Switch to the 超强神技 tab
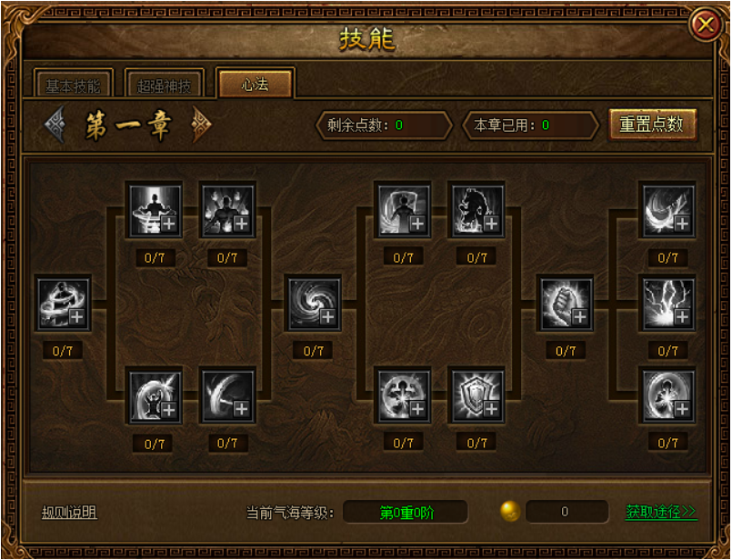This screenshot has height=560, width=732. 164,85
